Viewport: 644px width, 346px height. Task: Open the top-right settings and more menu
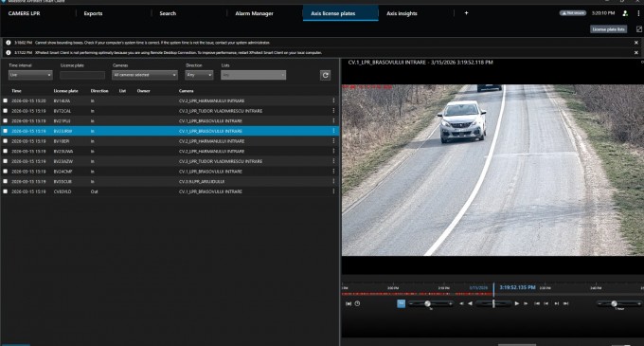638,13
